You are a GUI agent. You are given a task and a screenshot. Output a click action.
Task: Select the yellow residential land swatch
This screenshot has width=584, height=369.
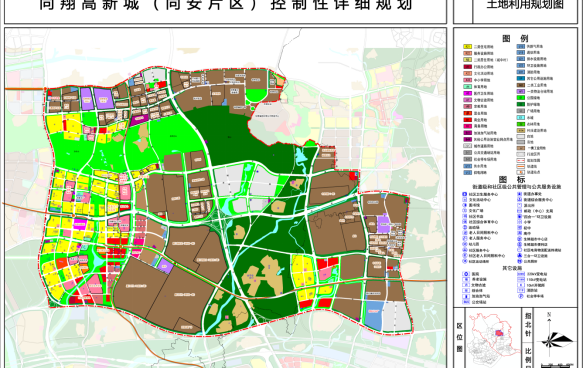point(467,47)
